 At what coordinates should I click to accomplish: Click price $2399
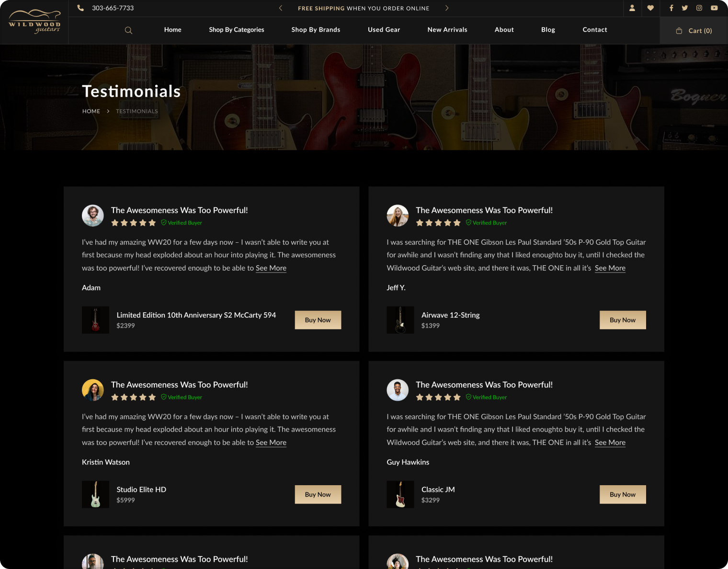(125, 326)
